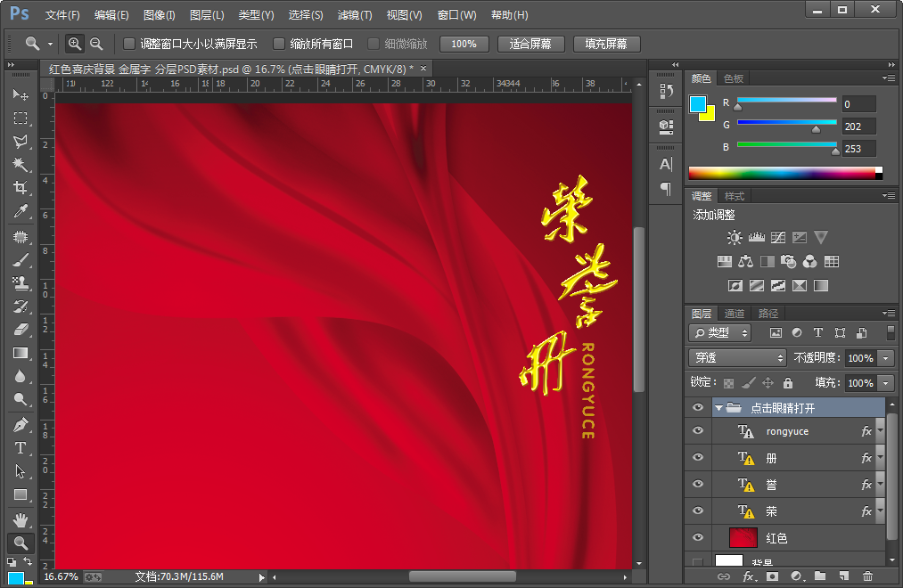Select the Eraser tool
This screenshot has width=903, height=588.
click(21, 330)
